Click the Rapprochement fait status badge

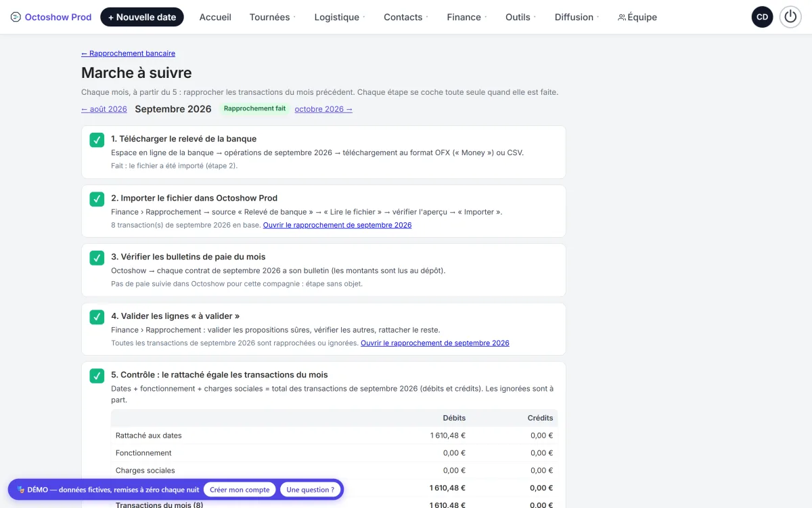254,108
